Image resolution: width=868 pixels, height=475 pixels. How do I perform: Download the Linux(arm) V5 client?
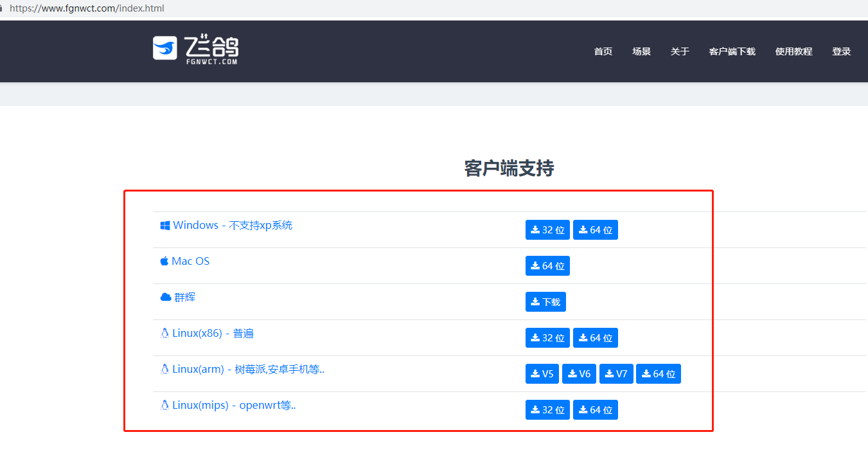(542, 374)
